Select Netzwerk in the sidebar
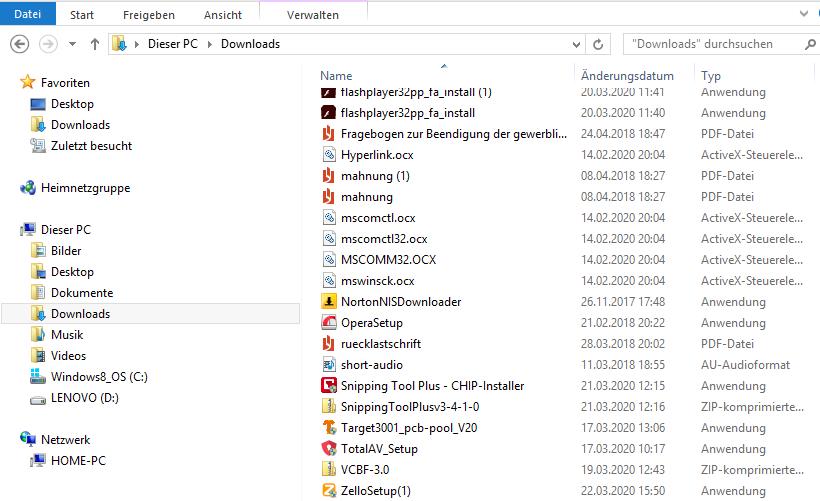 coord(65,440)
